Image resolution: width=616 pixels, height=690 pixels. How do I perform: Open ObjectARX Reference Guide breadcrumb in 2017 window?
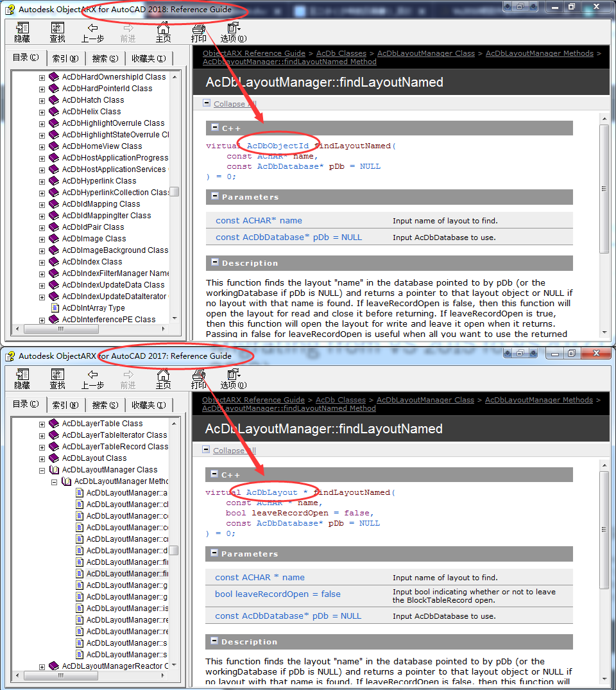(253, 400)
